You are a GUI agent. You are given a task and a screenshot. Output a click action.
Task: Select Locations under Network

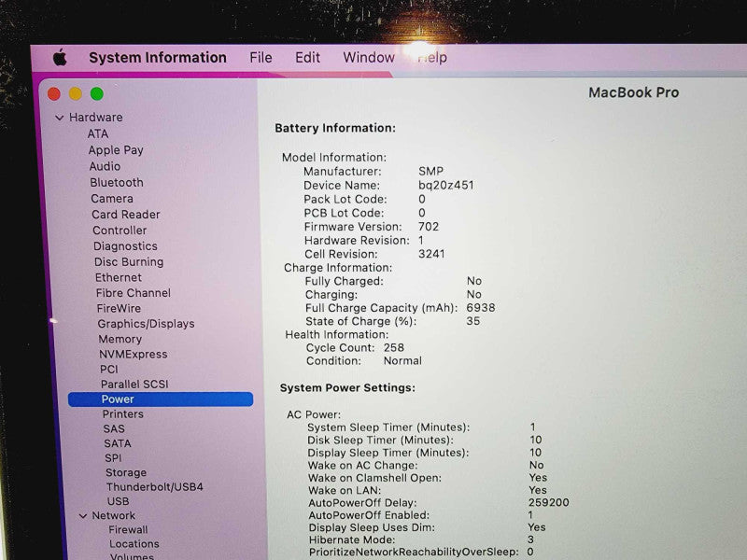coord(134,544)
